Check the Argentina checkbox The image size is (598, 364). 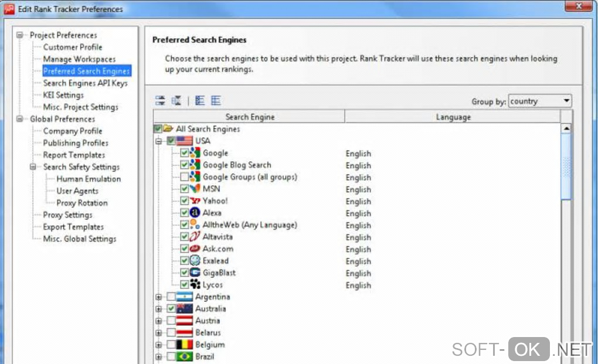171,297
